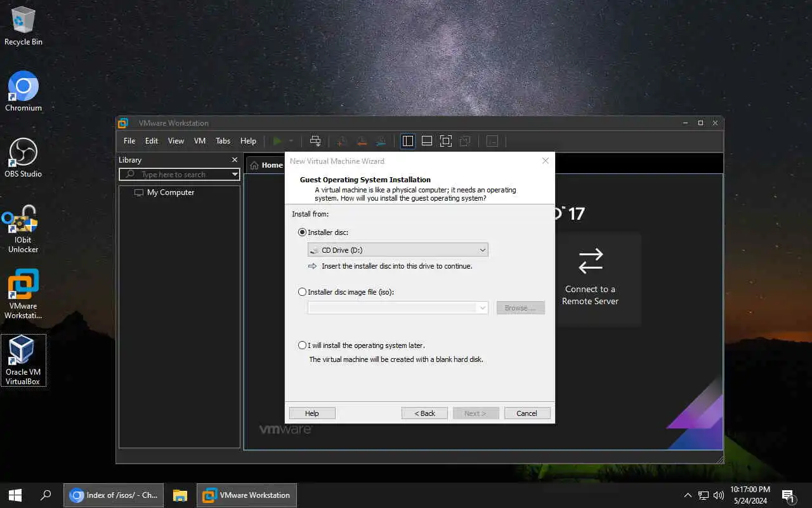The image size is (812, 508).
Task: Click the Home tab house icon
Action: pyautogui.click(x=254, y=165)
